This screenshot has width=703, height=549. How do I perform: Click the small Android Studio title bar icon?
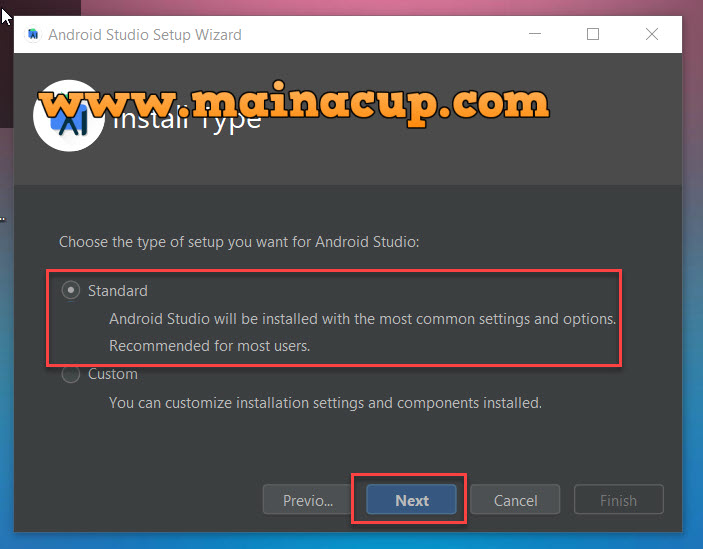33,35
